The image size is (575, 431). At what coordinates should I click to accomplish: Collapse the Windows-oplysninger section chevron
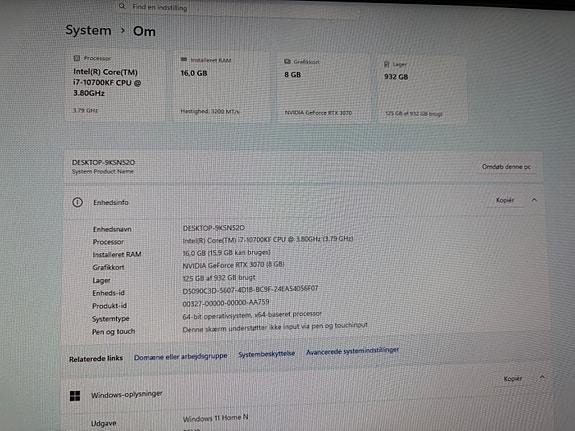[542, 377]
